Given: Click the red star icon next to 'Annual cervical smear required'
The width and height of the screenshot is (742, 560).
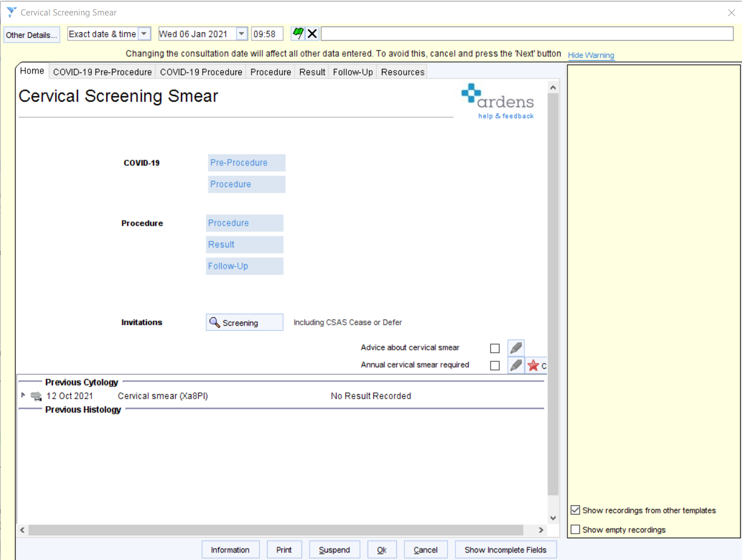Looking at the screenshot, I should click(x=534, y=365).
